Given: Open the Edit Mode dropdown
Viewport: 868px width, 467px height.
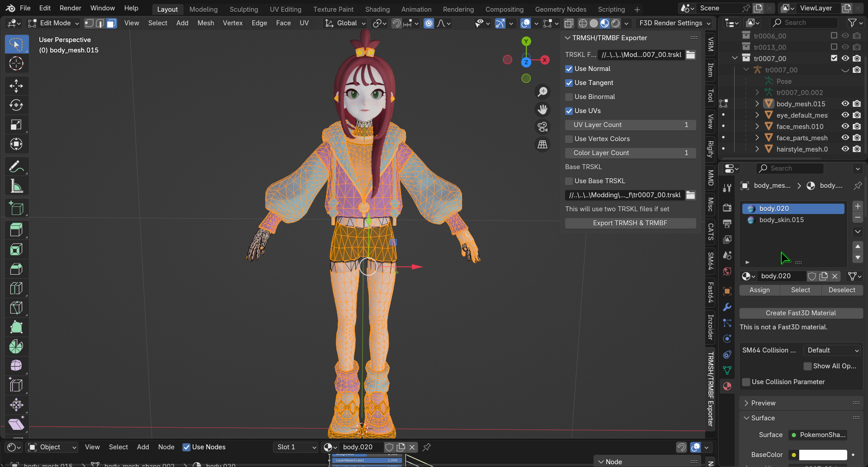Looking at the screenshot, I should (53, 23).
